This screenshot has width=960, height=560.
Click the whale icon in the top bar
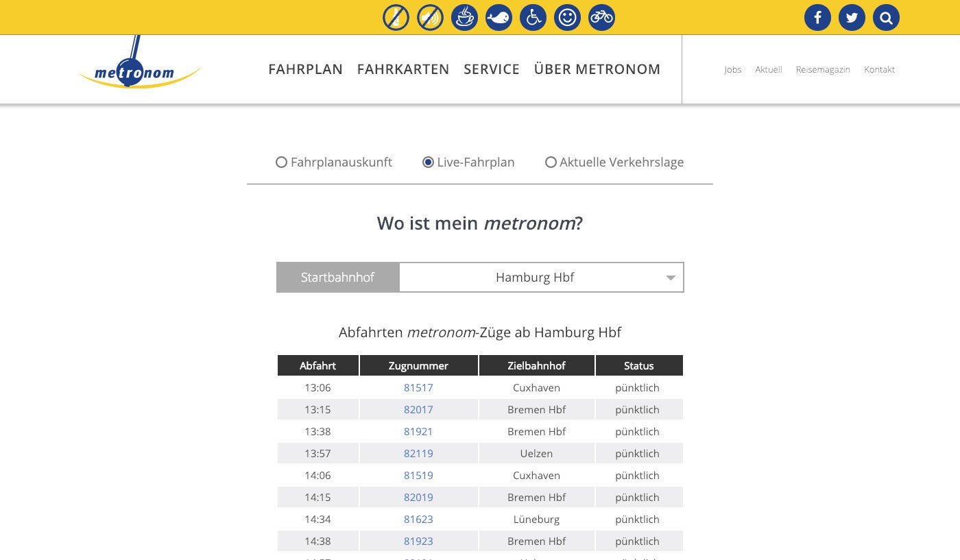click(499, 17)
